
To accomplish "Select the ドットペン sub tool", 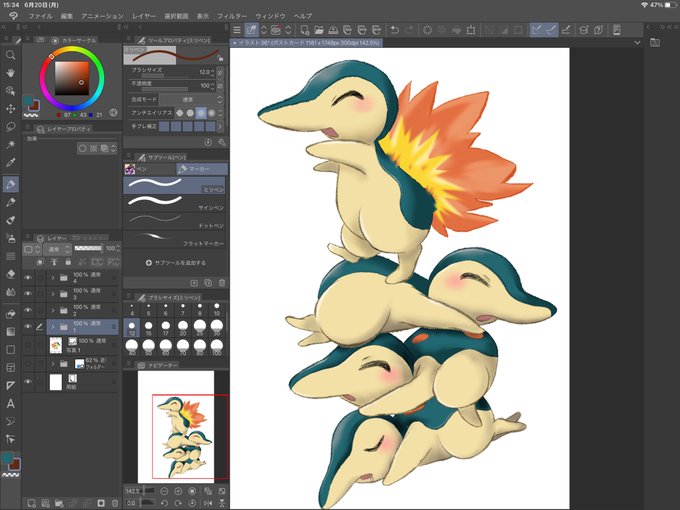I will (175, 221).
